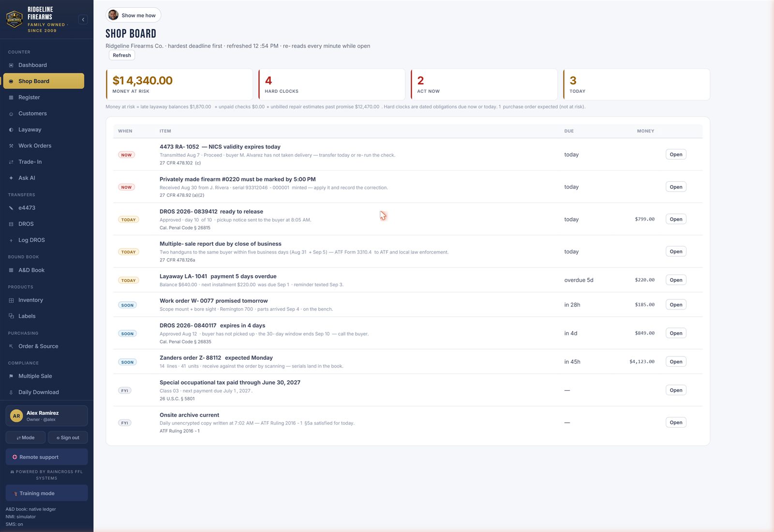Click the Order & Source arrow icon
The width and height of the screenshot is (774, 532).
(x=11, y=346)
